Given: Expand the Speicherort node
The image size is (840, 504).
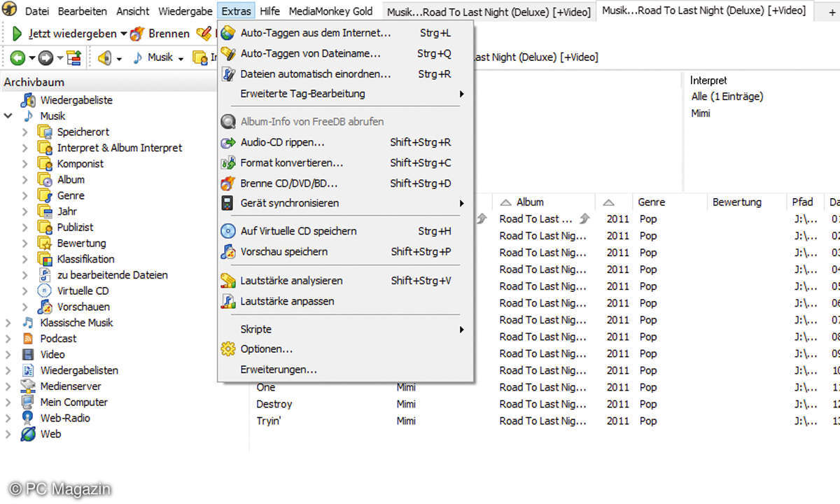Looking at the screenshot, I should coord(25,132).
